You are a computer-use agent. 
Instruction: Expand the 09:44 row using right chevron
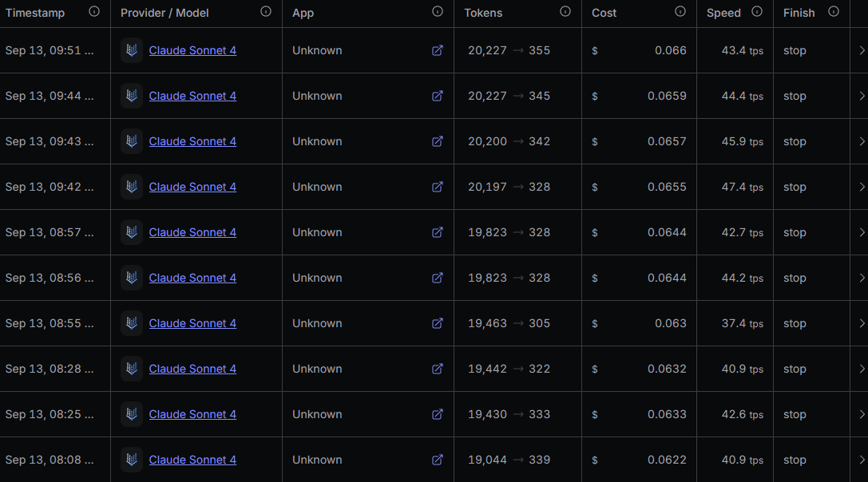pyautogui.click(x=862, y=96)
